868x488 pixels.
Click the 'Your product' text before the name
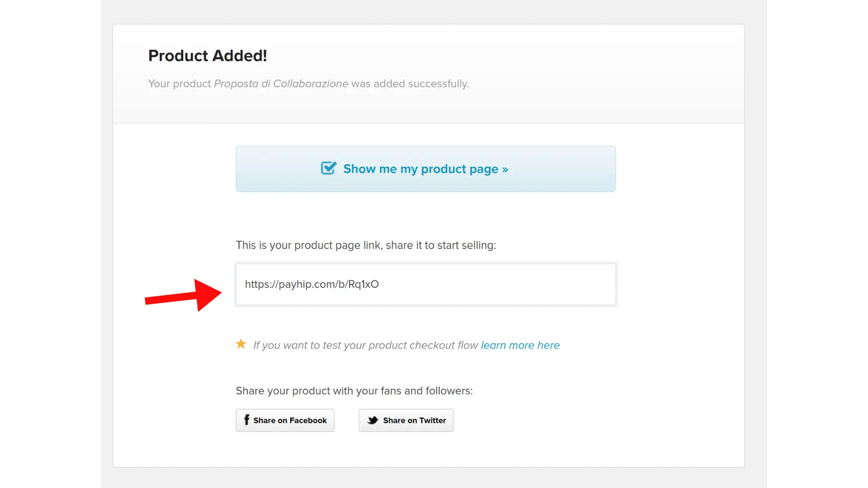(179, 84)
